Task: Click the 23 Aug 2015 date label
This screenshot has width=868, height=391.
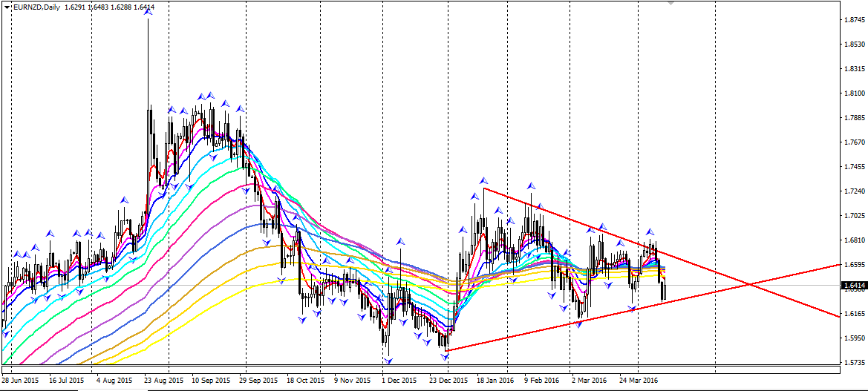Action: click(x=164, y=381)
